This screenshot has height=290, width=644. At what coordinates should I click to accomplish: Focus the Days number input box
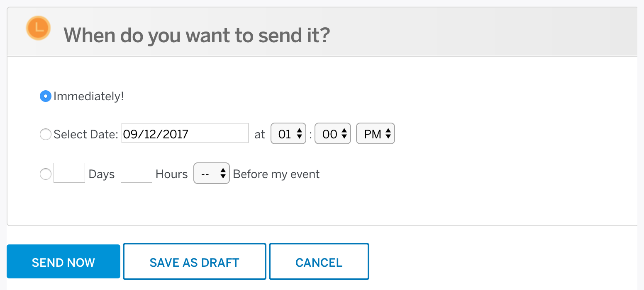click(69, 173)
